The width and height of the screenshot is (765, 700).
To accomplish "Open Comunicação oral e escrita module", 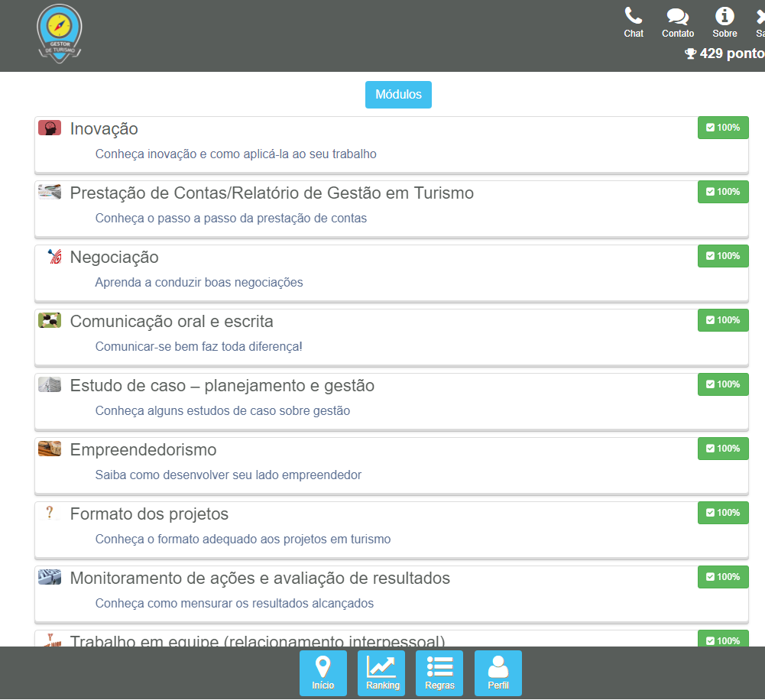I will pyautogui.click(x=172, y=322).
